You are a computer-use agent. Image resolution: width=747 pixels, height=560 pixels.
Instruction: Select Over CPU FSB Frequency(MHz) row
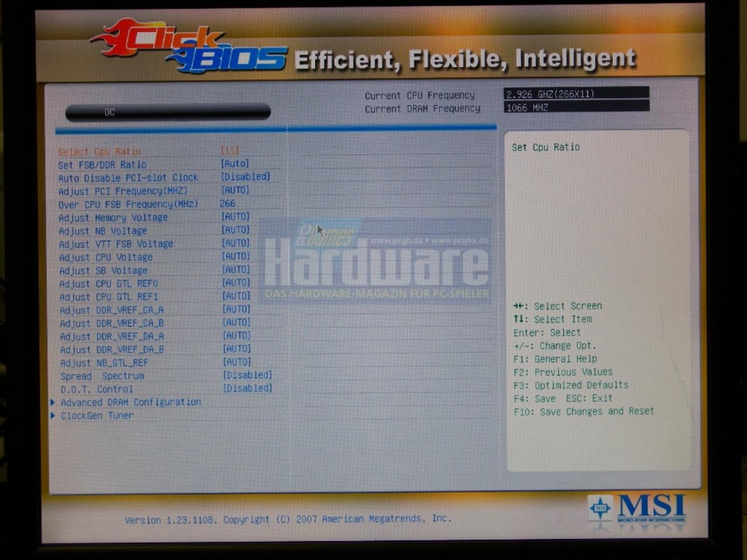tap(128, 205)
